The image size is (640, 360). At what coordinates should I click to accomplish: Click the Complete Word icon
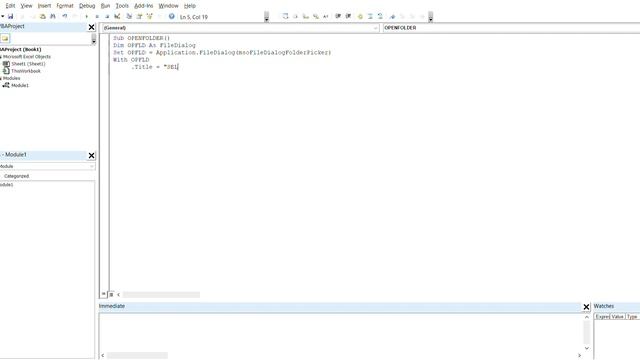(x=326, y=16)
